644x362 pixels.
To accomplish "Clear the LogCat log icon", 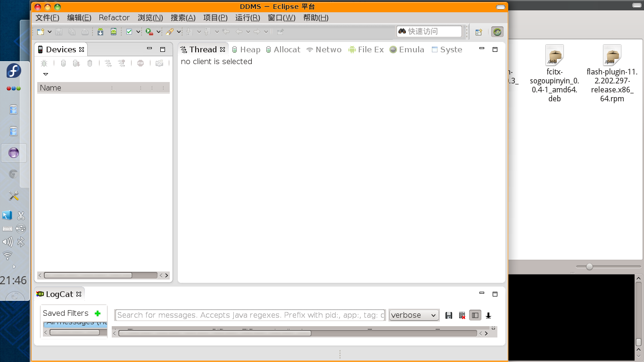I will click(462, 315).
